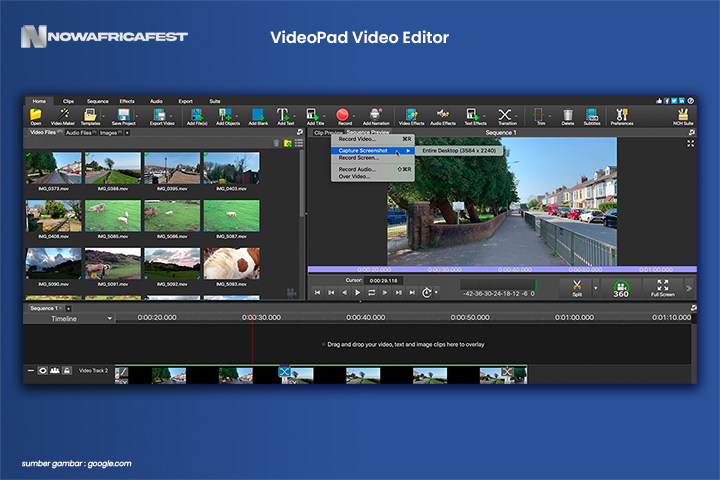Toggle bin list view icon

(299, 143)
